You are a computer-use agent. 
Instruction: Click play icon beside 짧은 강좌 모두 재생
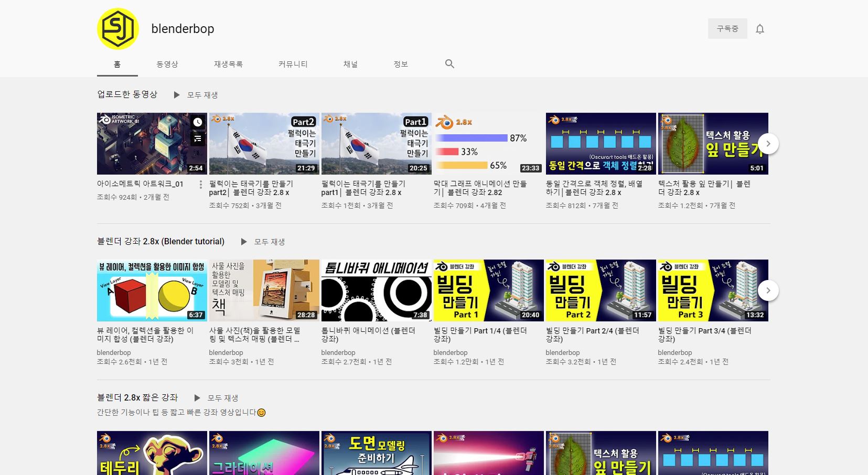coord(197,398)
